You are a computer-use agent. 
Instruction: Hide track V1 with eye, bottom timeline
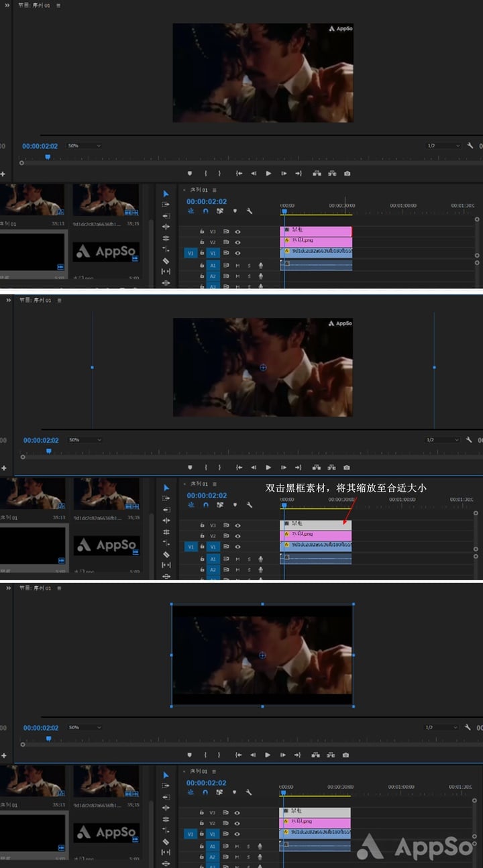(237, 834)
